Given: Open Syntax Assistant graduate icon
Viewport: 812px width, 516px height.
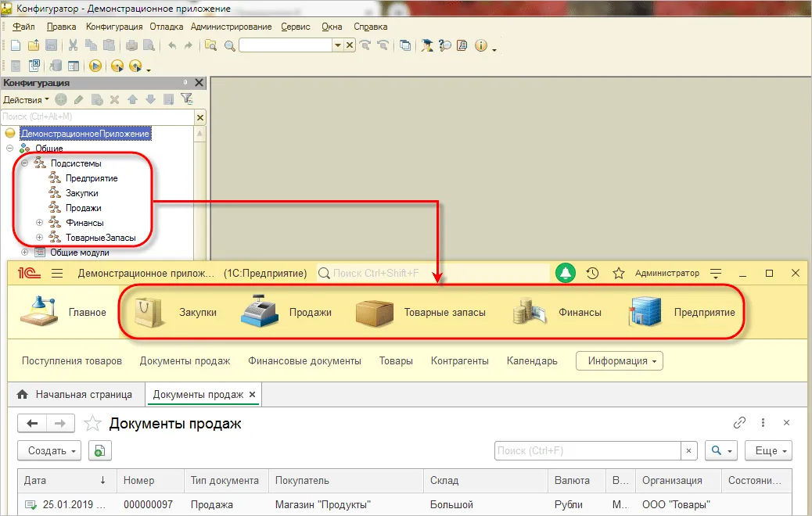Looking at the screenshot, I should point(426,45).
